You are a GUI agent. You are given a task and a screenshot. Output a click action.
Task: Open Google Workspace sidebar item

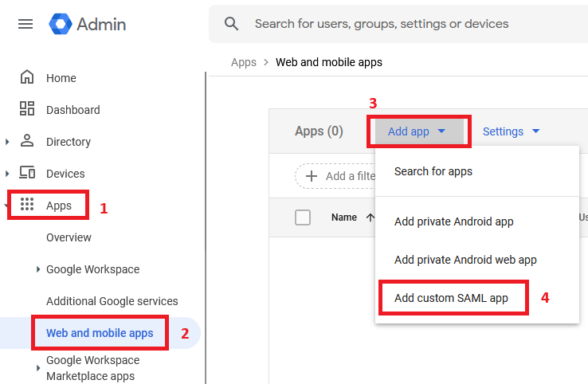pos(93,269)
